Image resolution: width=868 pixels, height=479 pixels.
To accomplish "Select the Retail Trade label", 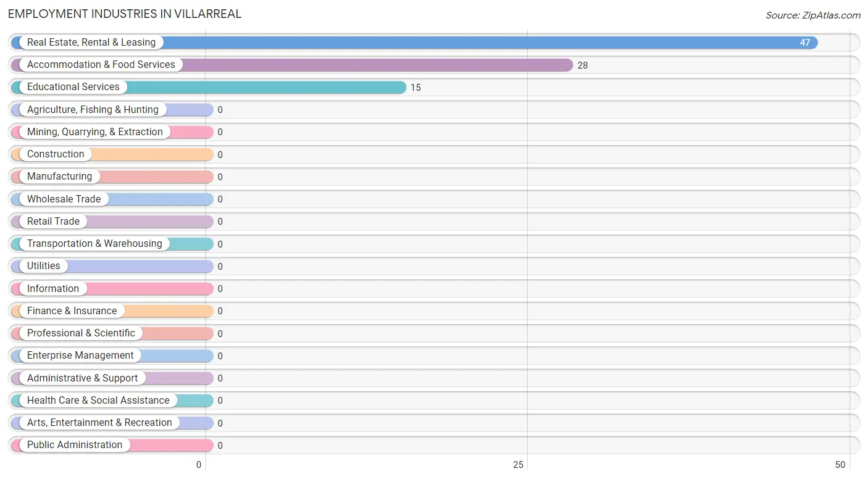I will click(53, 222).
